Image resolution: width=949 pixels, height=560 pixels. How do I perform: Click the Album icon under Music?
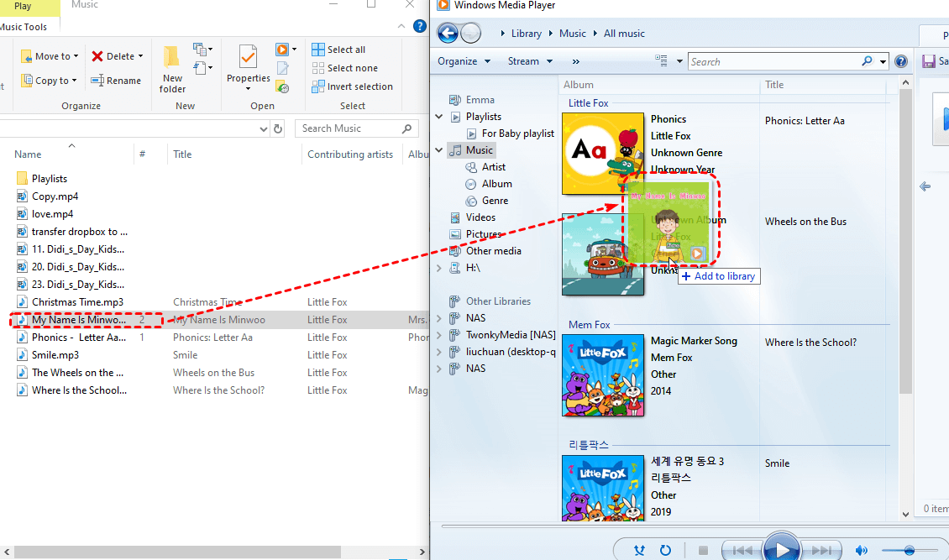point(471,184)
